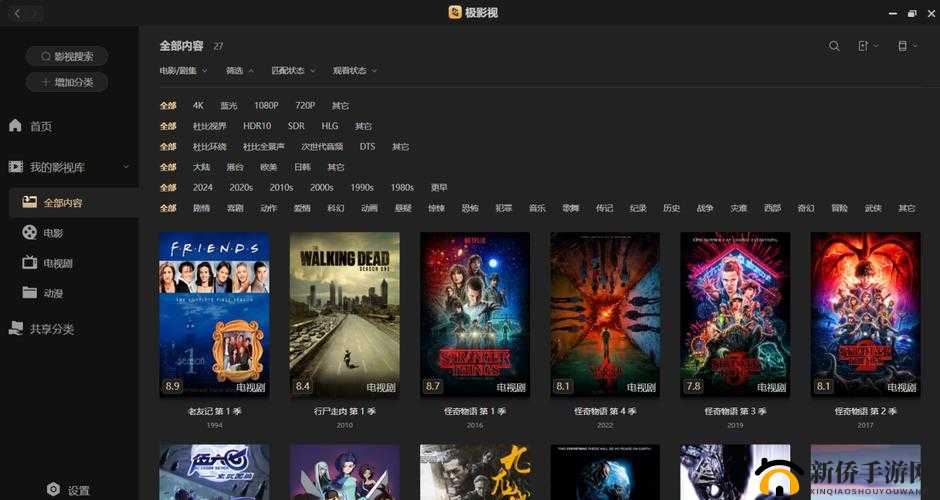Open the layout icon dropdown at toolbar end
The width and height of the screenshot is (940, 500).
click(x=907, y=46)
